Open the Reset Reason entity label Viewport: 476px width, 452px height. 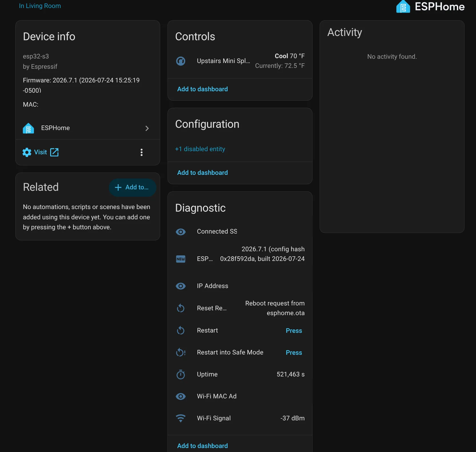(212, 308)
